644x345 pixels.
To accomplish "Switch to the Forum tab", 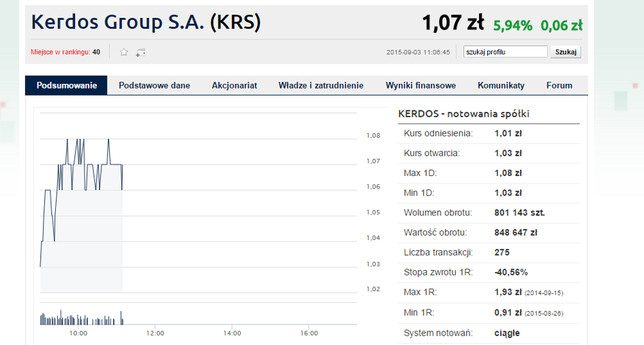I will (x=559, y=85).
